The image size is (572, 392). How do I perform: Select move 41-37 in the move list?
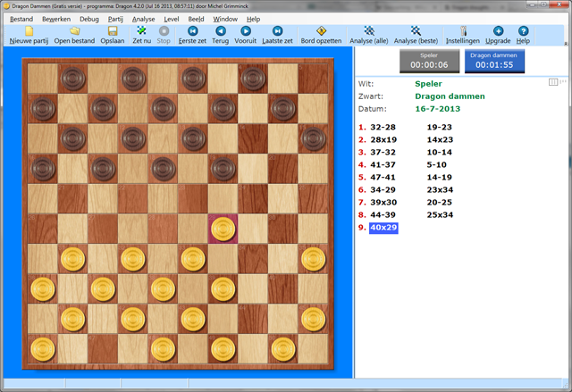click(383, 164)
